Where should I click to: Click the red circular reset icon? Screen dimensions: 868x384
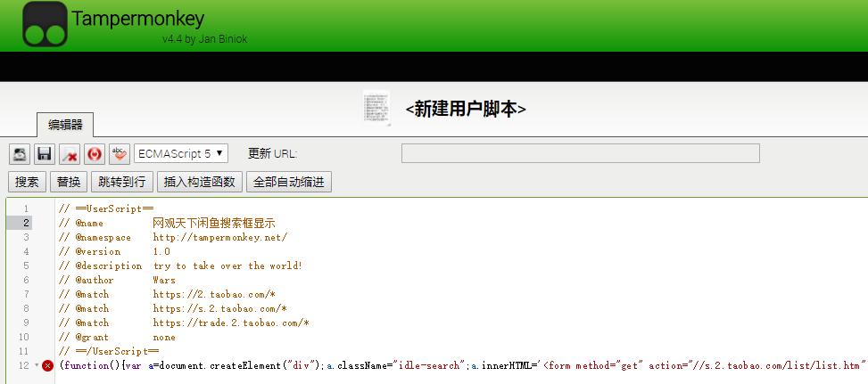[x=95, y=154]
